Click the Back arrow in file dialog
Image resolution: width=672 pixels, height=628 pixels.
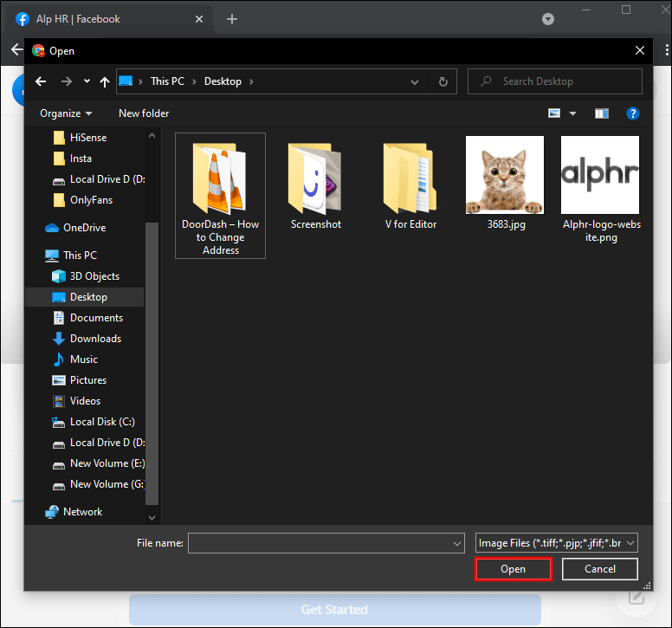(x=40, y=81)
